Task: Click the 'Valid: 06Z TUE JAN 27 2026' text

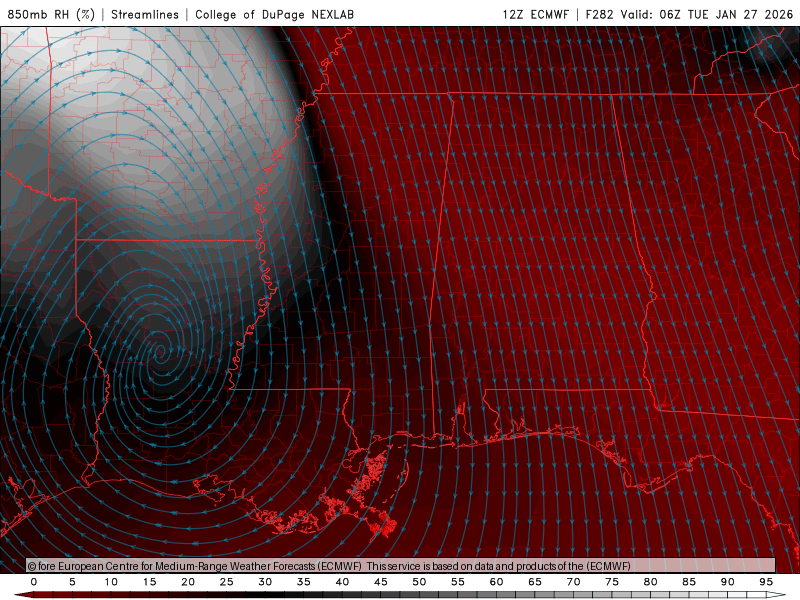Action: [x=707, y=14]
